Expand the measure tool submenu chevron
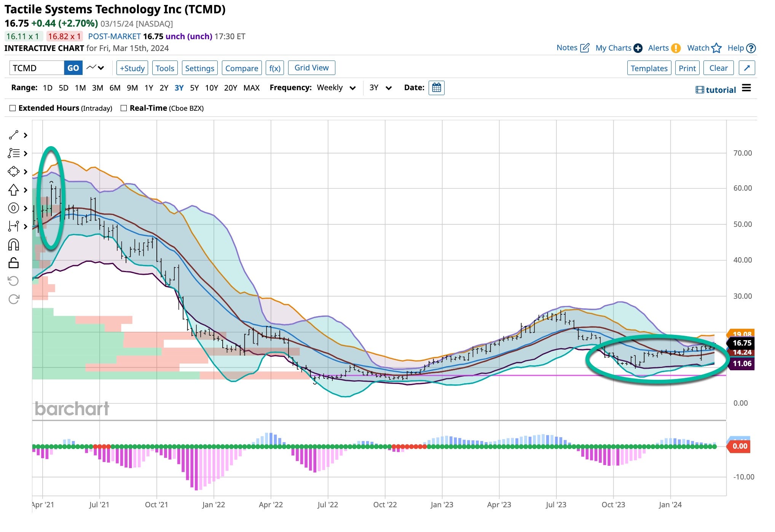 click(26, 226)
